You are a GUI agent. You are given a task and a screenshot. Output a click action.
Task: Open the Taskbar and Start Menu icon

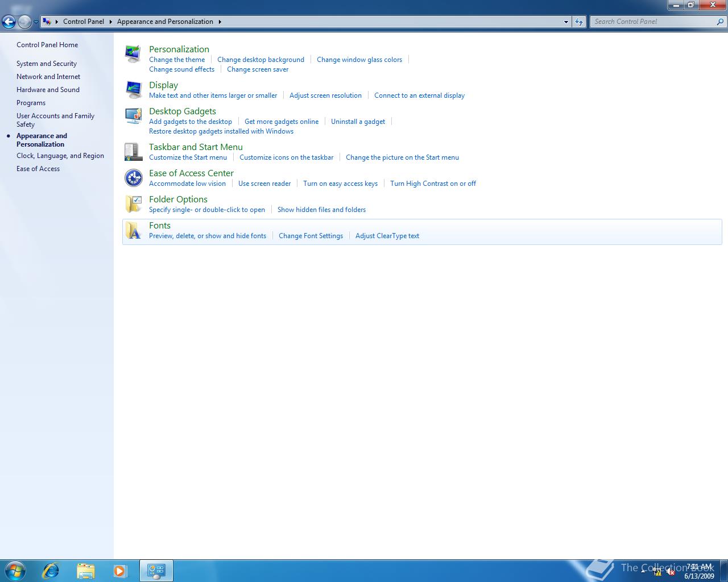[133, 152]
